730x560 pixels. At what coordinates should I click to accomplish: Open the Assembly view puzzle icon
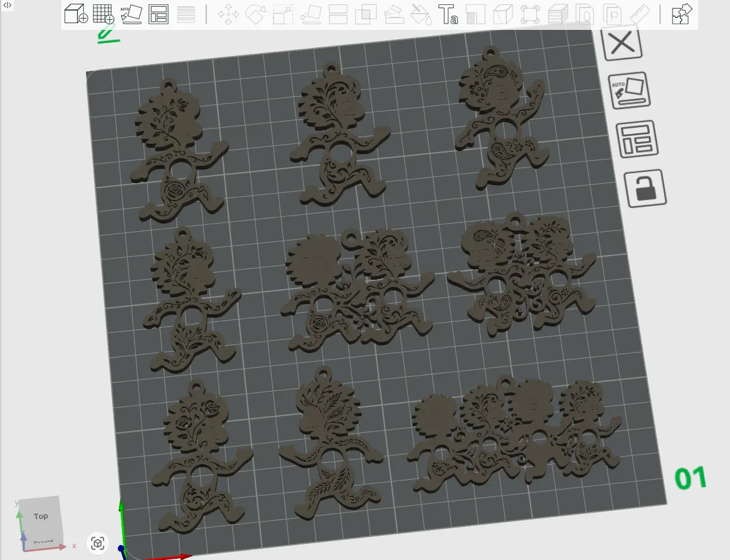pos(682,14)
